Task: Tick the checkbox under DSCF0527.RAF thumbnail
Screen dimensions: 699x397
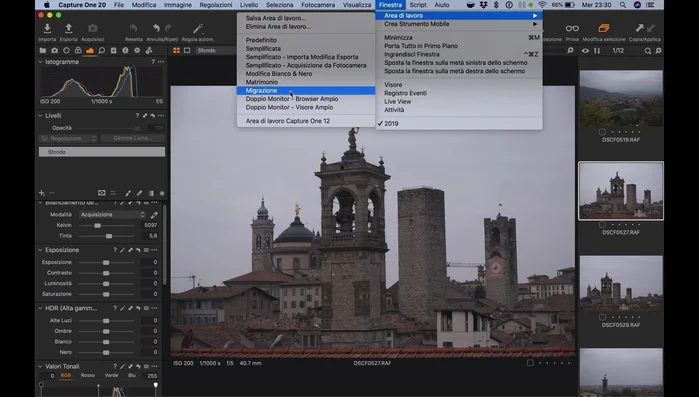Action: (x=602, y=225)
